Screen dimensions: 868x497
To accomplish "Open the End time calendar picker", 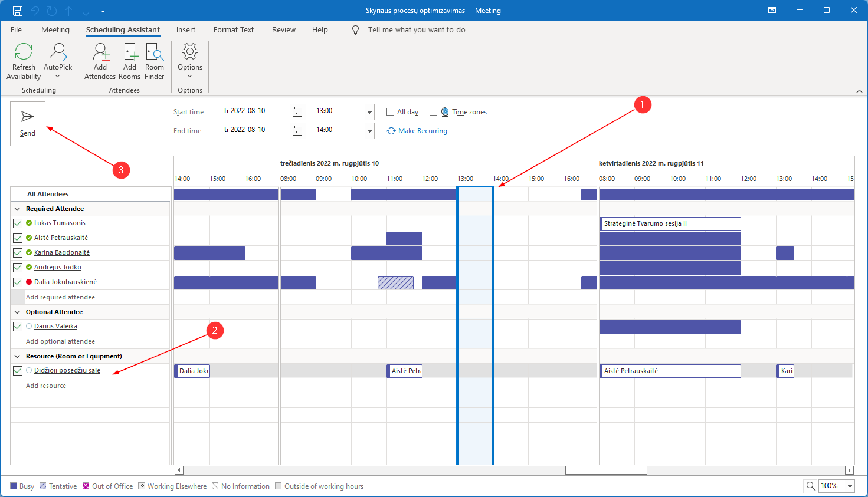I will (297, 131).
